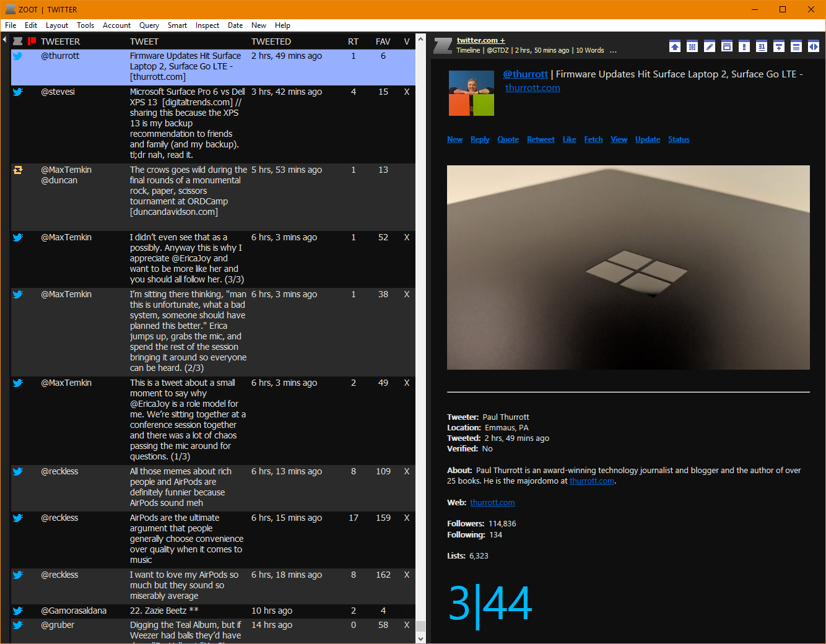The image size is (826, 644).
Task: Click the Retweet link
Action: (x=541, y=139)
